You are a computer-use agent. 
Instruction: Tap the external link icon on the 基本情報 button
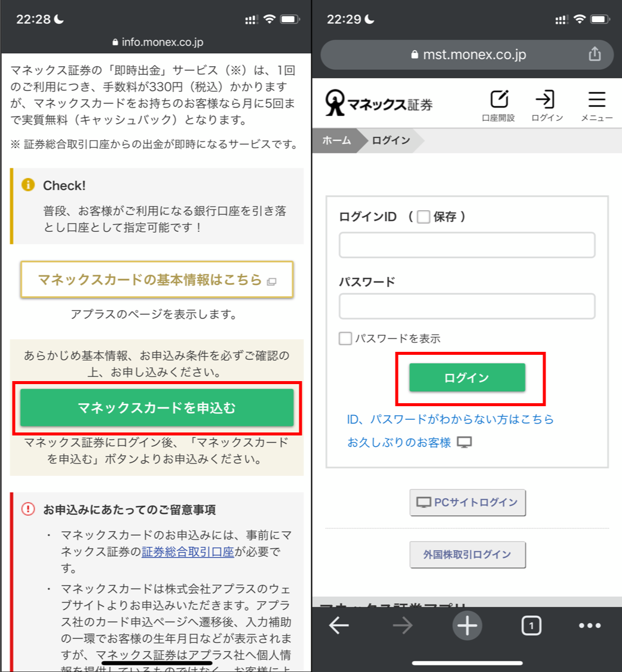click(271, 281)
